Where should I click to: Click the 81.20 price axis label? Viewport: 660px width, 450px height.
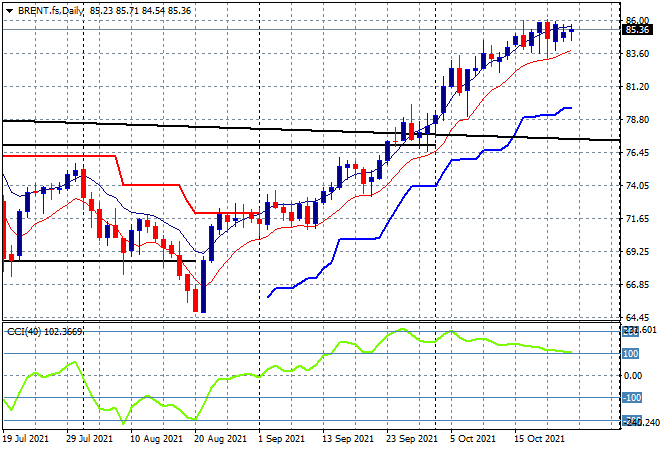click(637, 87)
